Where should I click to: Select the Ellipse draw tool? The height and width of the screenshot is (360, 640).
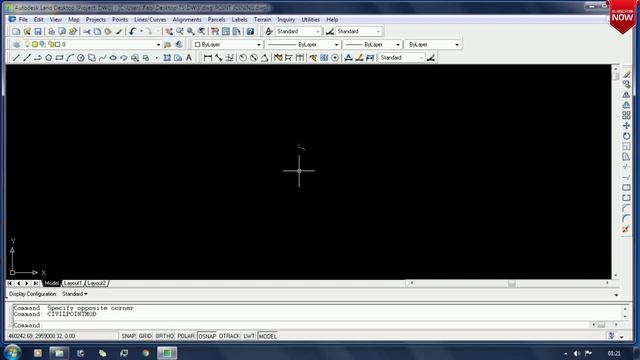click(113, 58)
